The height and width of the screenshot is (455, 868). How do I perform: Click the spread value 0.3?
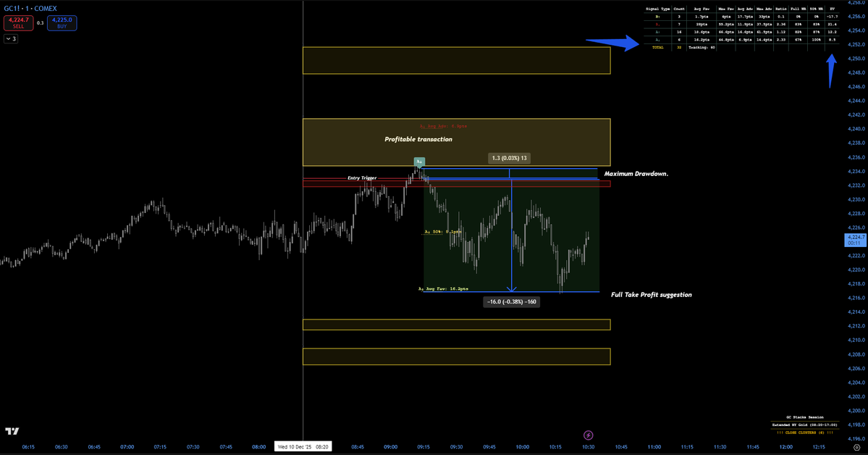pos(40,23)
